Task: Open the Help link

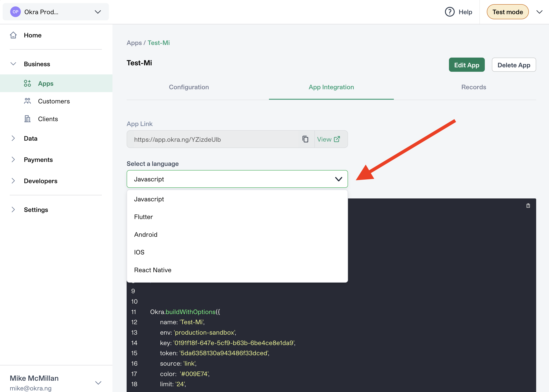Action: (465, 12)
